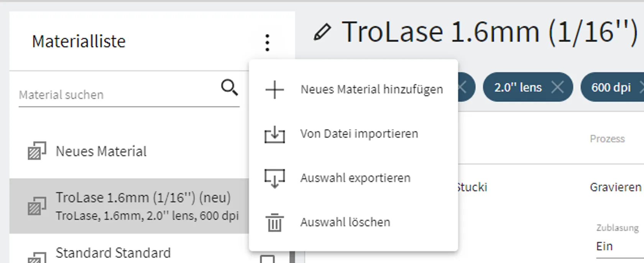Click the 600 dpi tag chip
Image resolution: width=644 pixels, height=263 pixels.
611,88
